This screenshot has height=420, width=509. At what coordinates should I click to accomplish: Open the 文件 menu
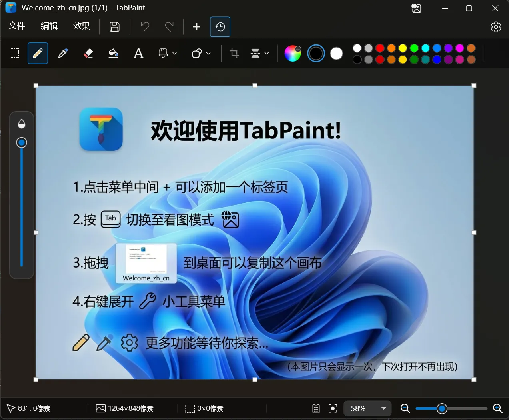pos(17,26)
